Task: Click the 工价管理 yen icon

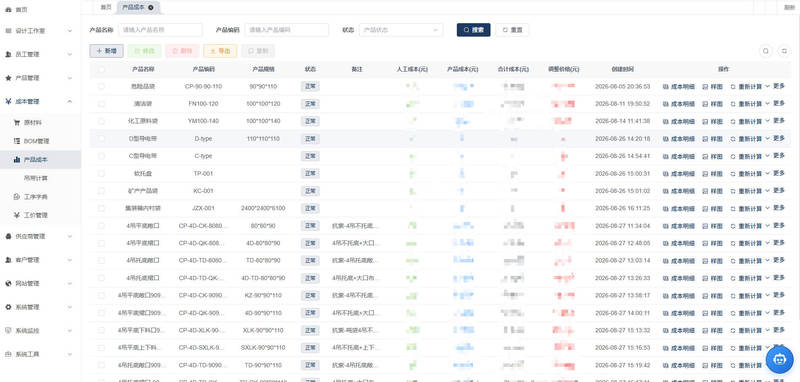Action: (x=16, y=215)
